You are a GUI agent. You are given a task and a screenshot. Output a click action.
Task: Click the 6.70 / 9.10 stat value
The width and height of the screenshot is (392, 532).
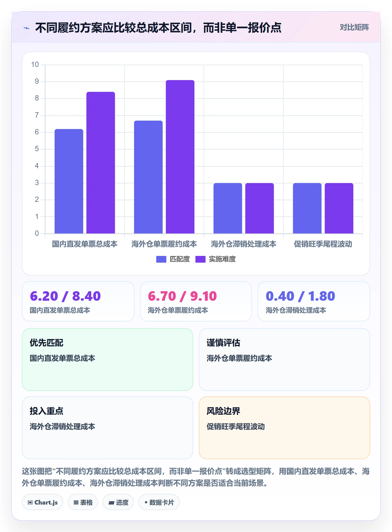pyautogui.click(x=182, y=296)
